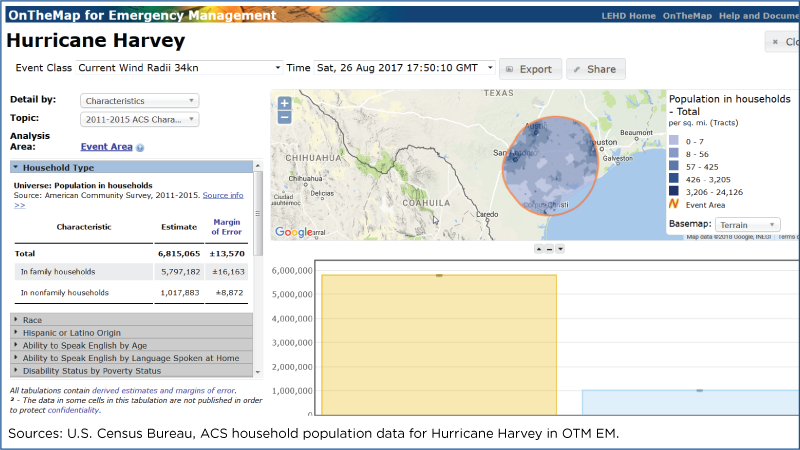The width and height of the screenshot is (800, 450).
Task: Click the yellow family households bar in chart
Action: [x=439, y=345]
